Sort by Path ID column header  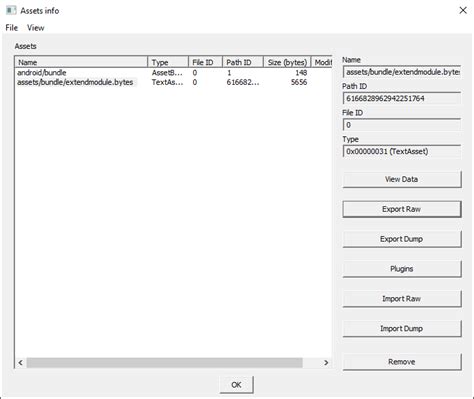pos(242,62)
